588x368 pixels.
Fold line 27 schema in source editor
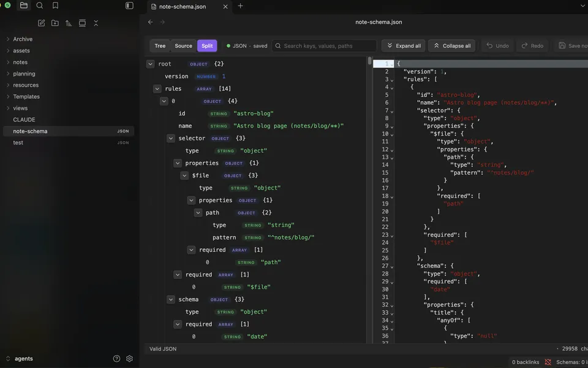click(391, 266)
